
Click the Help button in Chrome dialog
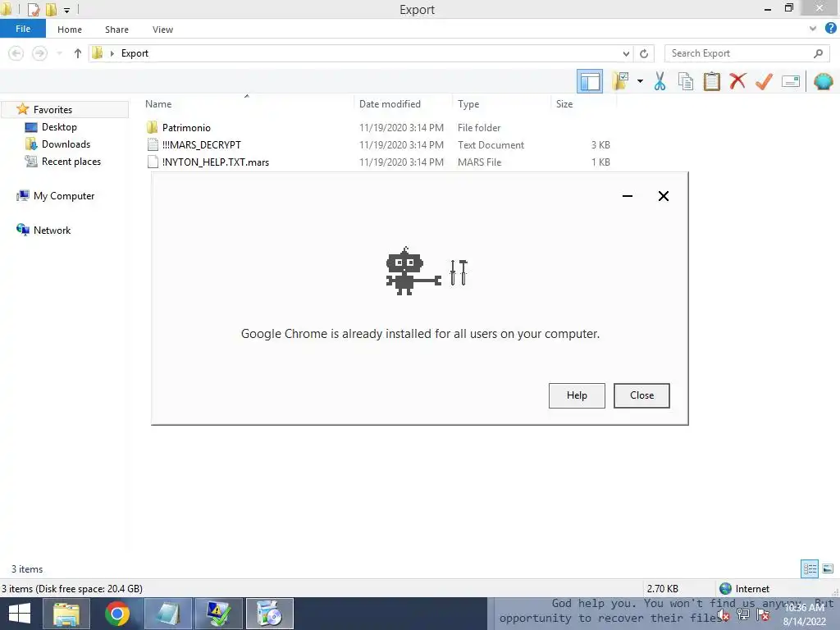(577, 395)
